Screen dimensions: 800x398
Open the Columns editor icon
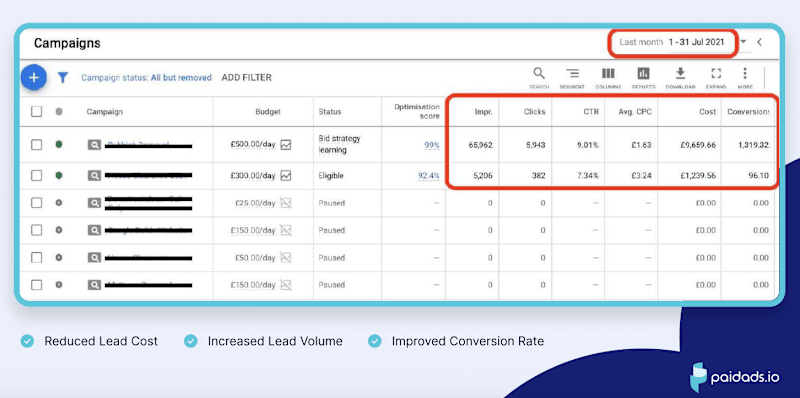(x=608, y=78)
